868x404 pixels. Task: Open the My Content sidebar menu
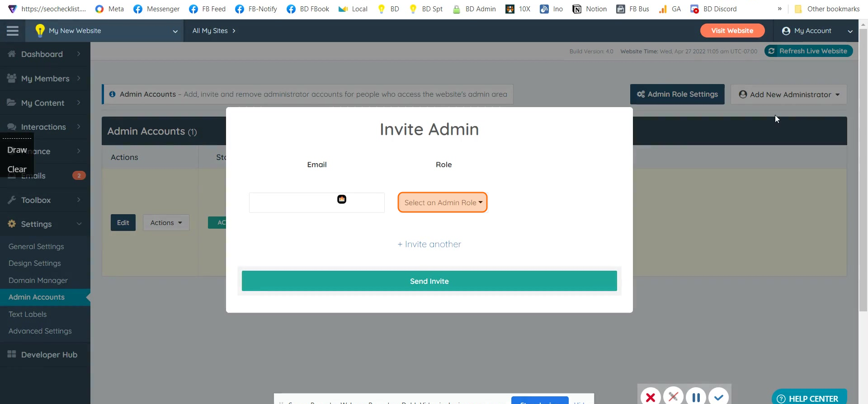coord(45,103)
